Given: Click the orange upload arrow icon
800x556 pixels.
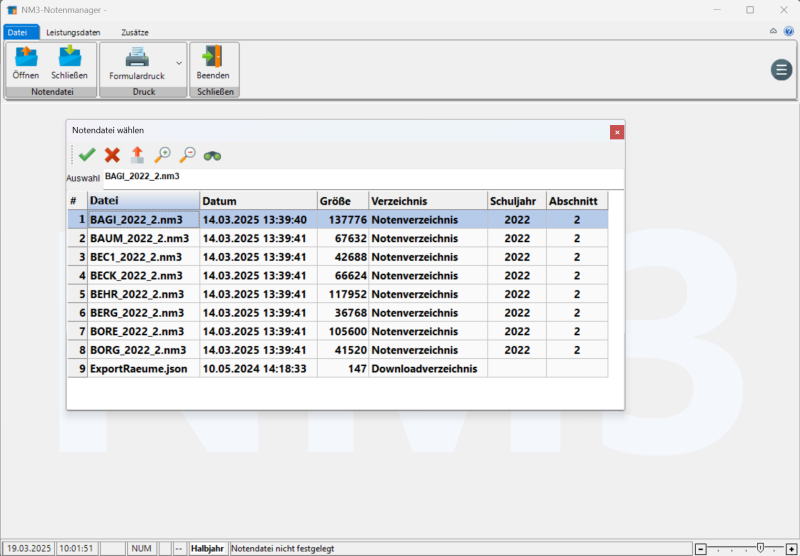Looking at the screenshot, I should click(x=137, y=155).
